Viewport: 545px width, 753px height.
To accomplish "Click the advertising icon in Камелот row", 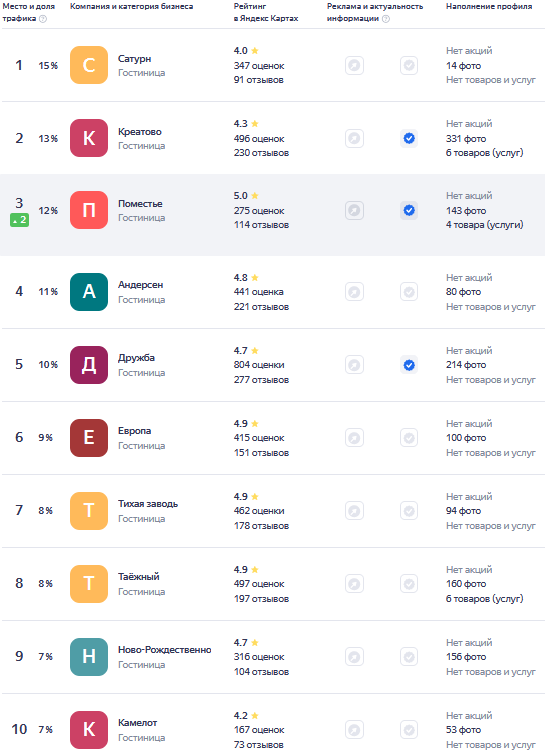I will [x=354, y=730].
